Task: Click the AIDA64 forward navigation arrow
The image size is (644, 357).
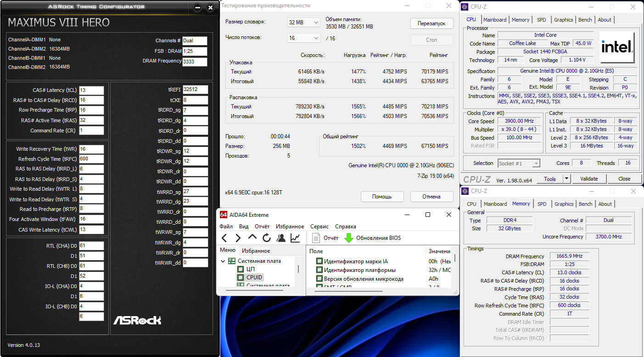Action: tap(238, 238)
